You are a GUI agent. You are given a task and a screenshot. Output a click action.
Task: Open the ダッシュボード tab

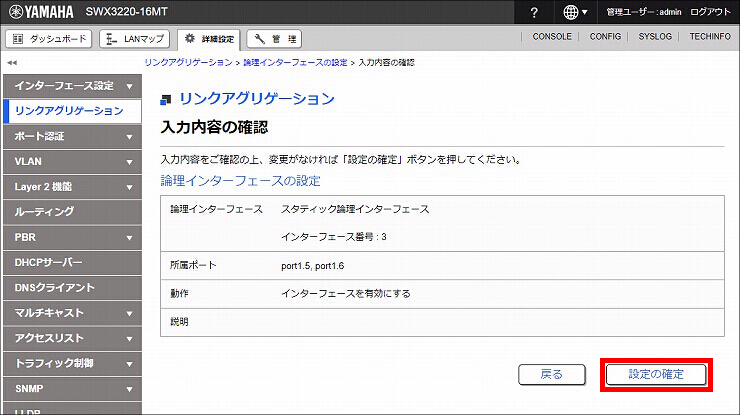pos(49,39)
